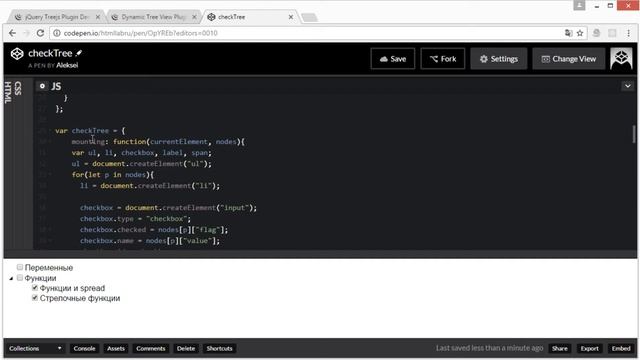This screenshot has height=360, width=640.
Task: Edit pen title using pencil icon
Action: coord(79,53)
